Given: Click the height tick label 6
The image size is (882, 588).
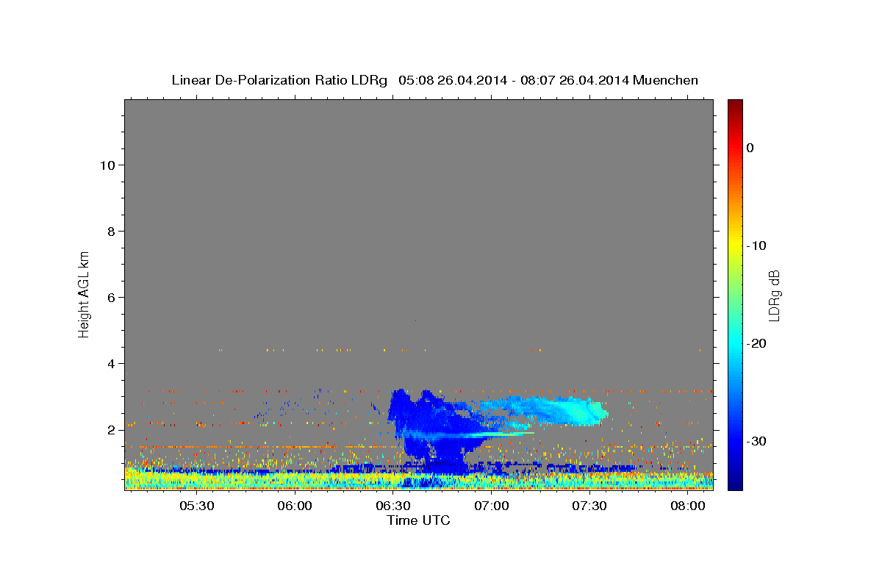Looking at the screenshot, I should point(112,297).
